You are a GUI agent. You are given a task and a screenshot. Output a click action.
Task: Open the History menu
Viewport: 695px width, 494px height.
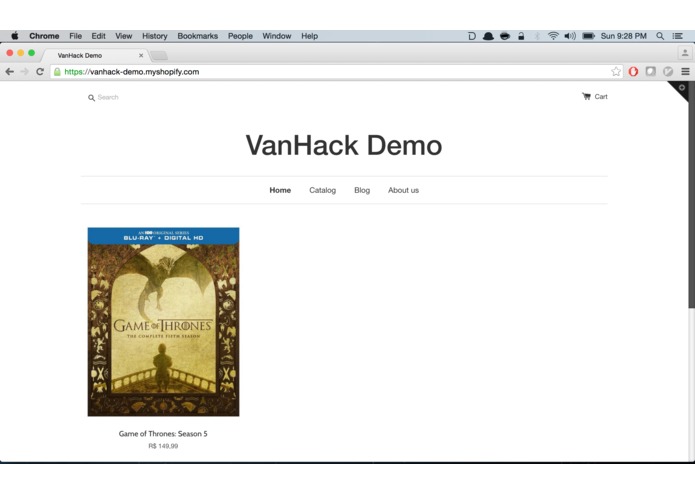[x=155, y=36]
